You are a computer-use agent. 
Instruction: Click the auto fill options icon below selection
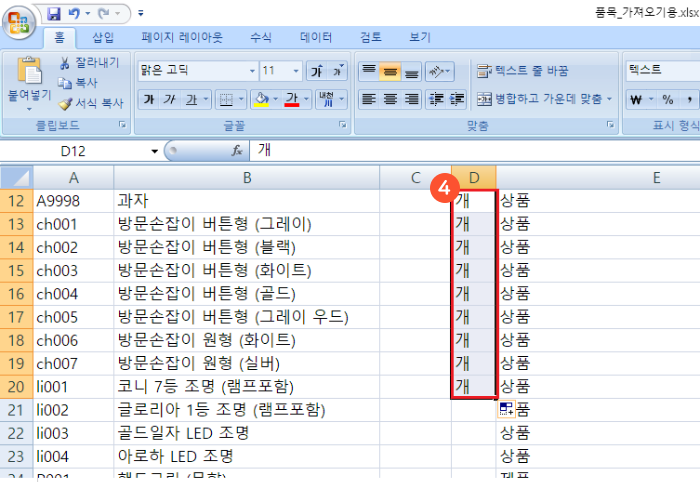point(507,409)
